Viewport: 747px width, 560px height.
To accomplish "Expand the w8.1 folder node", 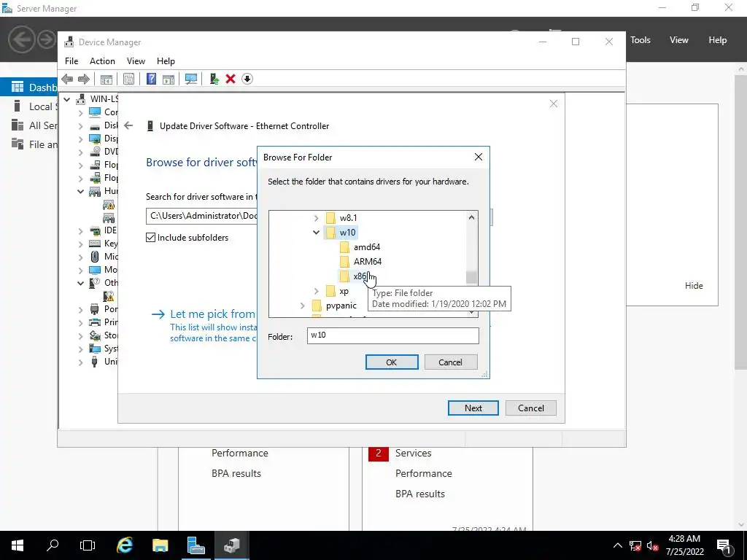I will (x=316, y=217).
